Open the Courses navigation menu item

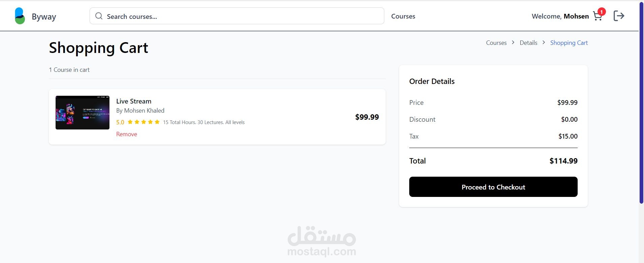[x=403, y=16]
